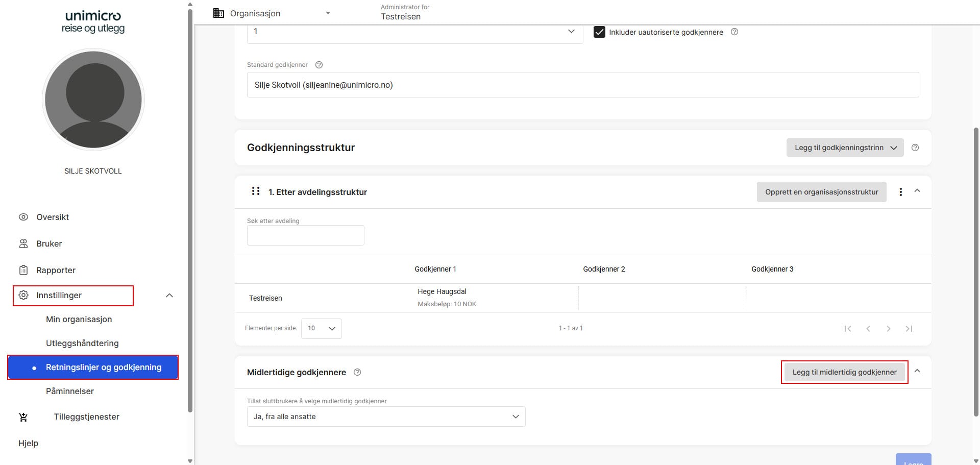Click the help icon beside Inkluder uautoriserte godkjennere
This screenshot has height=465, width=980.
[x=734, y=32]
